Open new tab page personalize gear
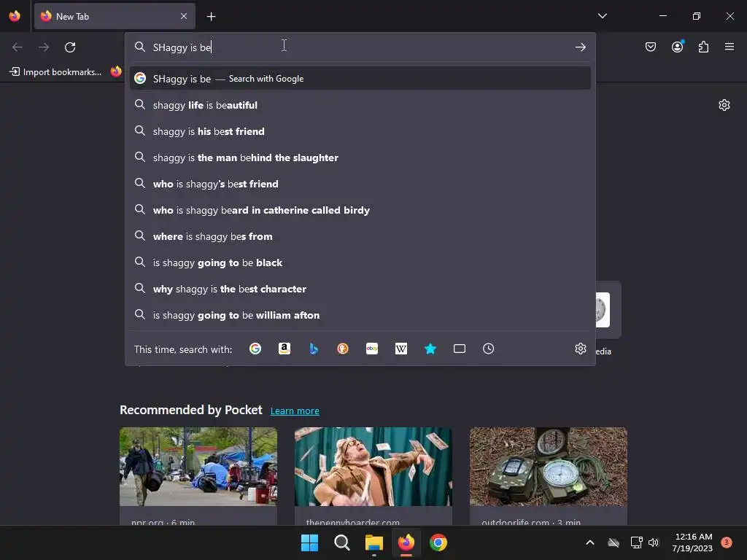Screen dimensions: 747x560 (x=724, y=105)
